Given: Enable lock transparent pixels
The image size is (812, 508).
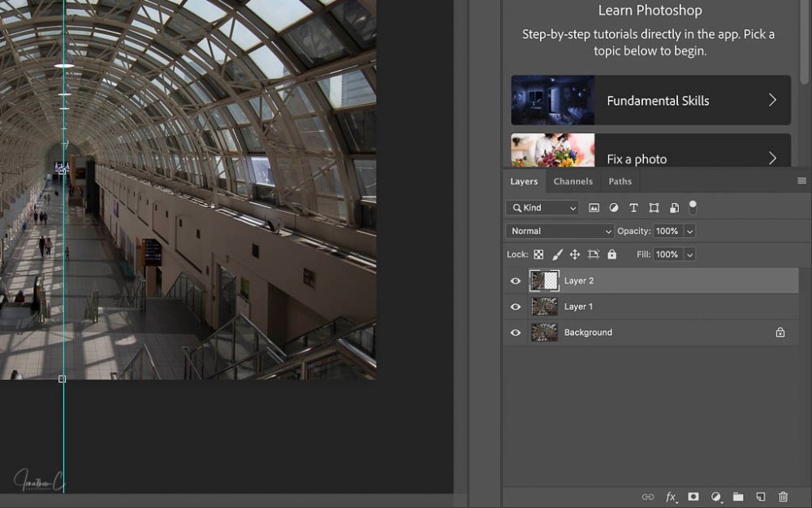Looking at the screenshot, I should (x=538, y=254).
